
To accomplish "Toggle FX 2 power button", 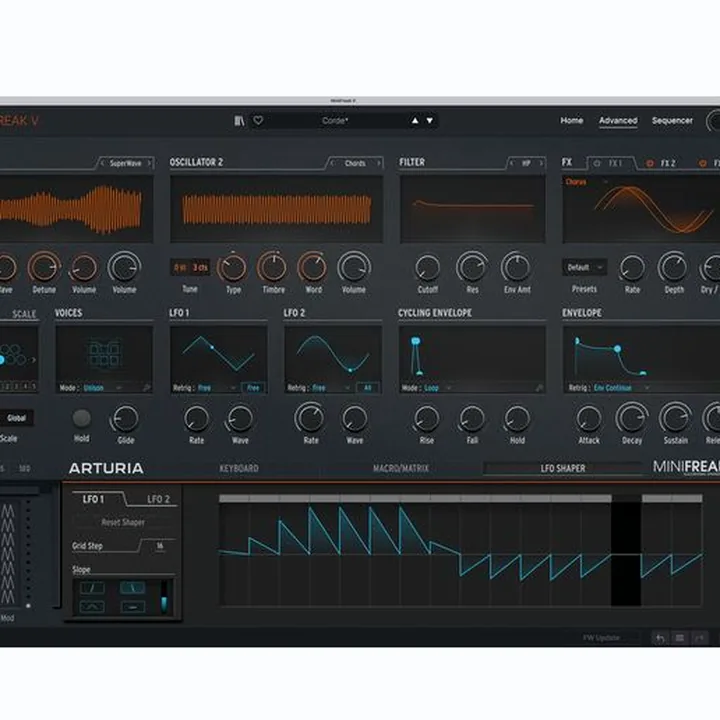I will coord(650,163).
